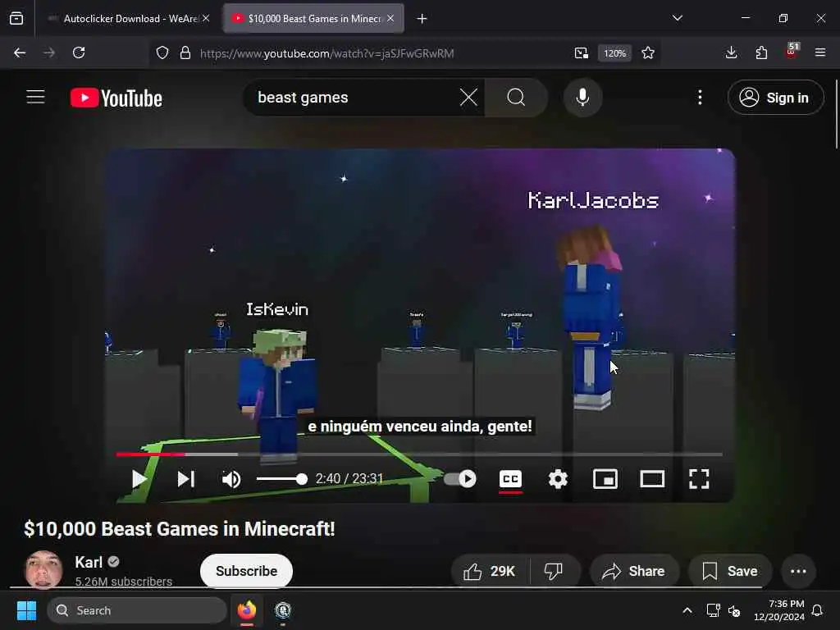Open muted volume tray icon
This screenshot has height=630, width=840.
734,610
